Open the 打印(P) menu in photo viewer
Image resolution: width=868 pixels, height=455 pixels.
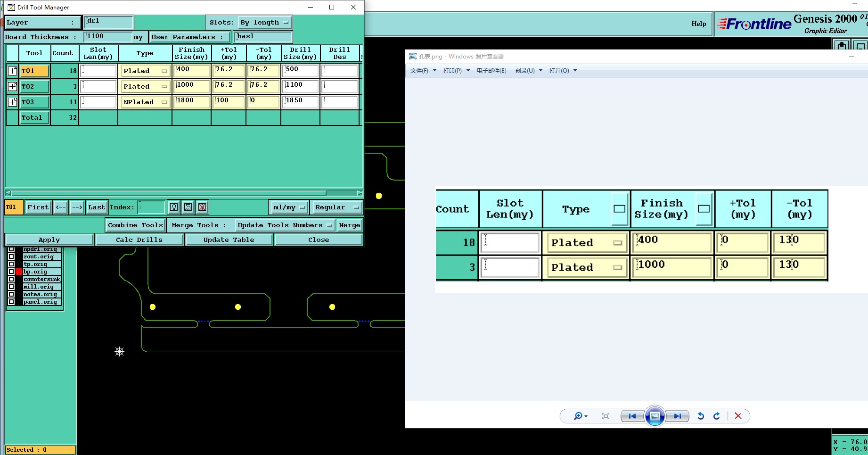pyautogui.click(x=456, y=71)
